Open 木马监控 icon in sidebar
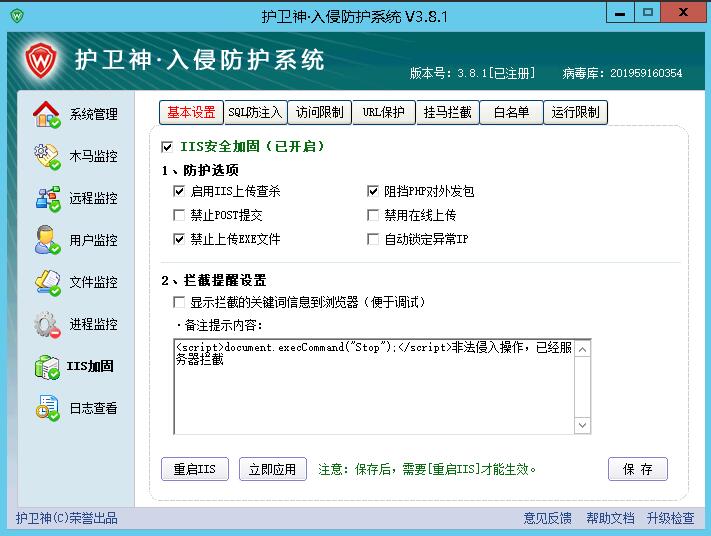The height and width of the screenshot is (536, 711). coord(47,156)
